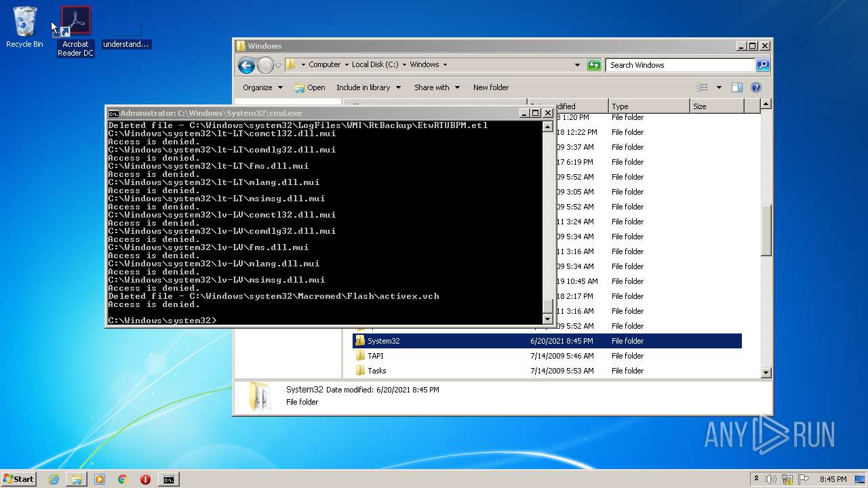
Task: Open Action Center flag icon
Action: coord(804,479)
